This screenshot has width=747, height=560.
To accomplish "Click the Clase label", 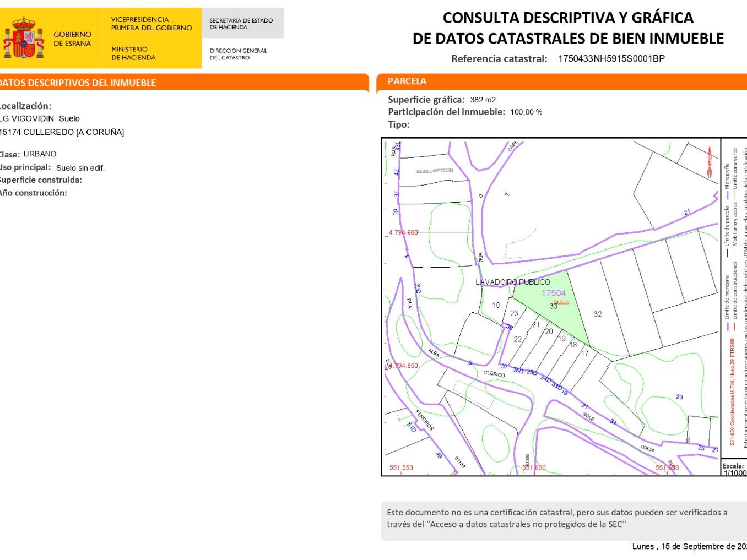I will (10, 155).
